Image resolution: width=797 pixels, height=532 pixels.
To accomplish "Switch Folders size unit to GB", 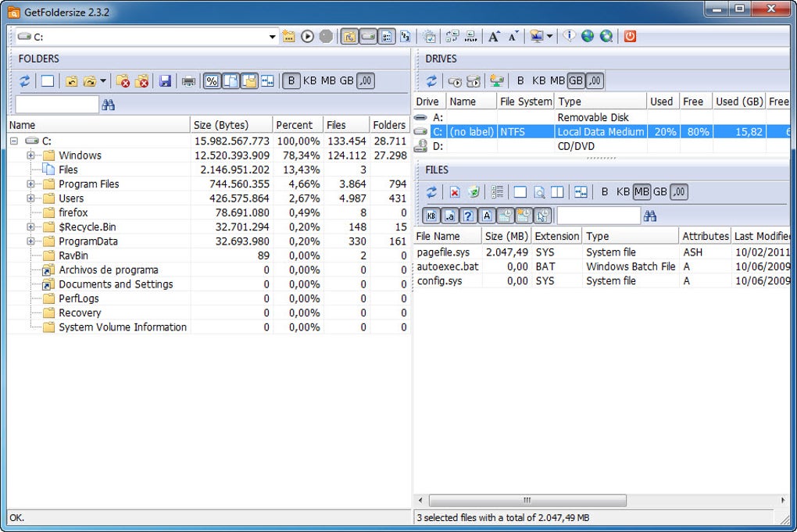I will [x=347, y=80].
